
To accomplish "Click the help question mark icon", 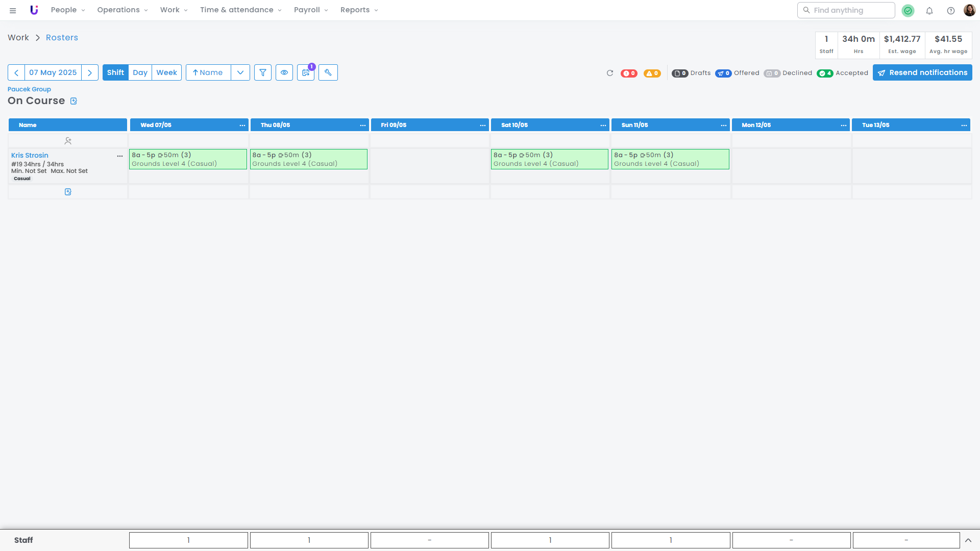I will (x=950, y=10).
